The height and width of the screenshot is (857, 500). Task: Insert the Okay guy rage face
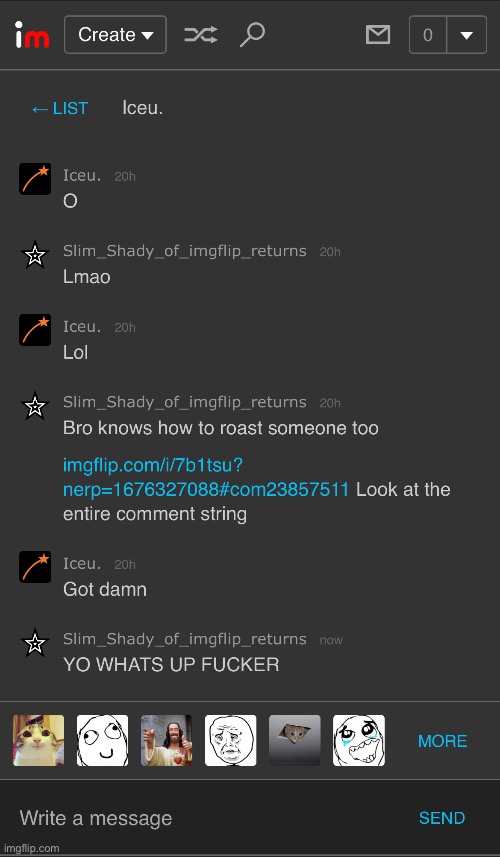coord(231,740)
